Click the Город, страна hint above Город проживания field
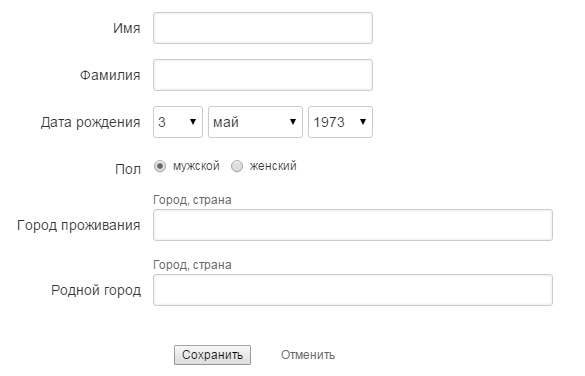Image resolution: width=585 pixels, height=376 pixels. [192, 200]
